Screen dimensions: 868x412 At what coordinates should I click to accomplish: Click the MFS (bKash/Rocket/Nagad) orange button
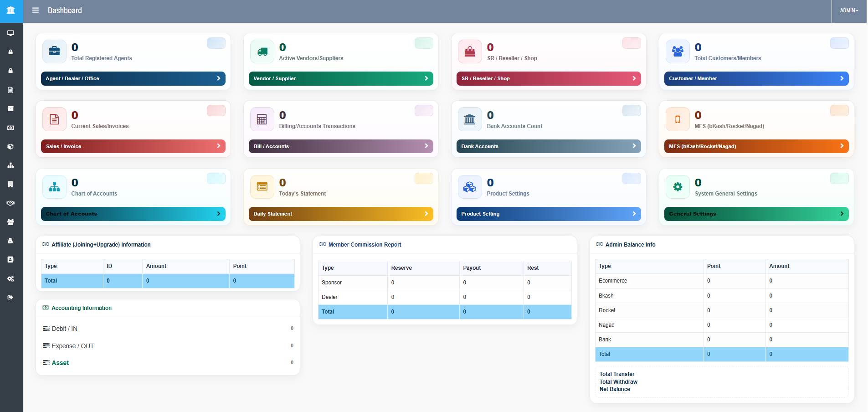tap(756, 146)
